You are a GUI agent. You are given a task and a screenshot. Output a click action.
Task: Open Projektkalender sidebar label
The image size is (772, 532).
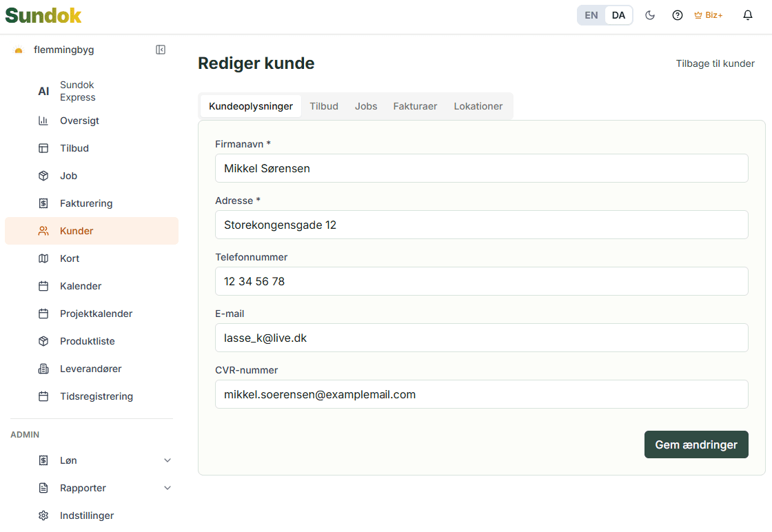click(x=96, y=314)
